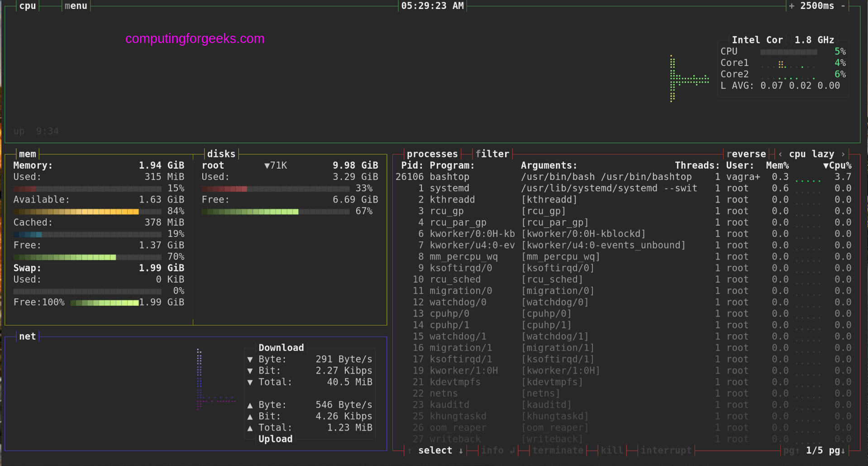Open the process filter
This screenshot has height=466, width=868.
coord(493,154)
